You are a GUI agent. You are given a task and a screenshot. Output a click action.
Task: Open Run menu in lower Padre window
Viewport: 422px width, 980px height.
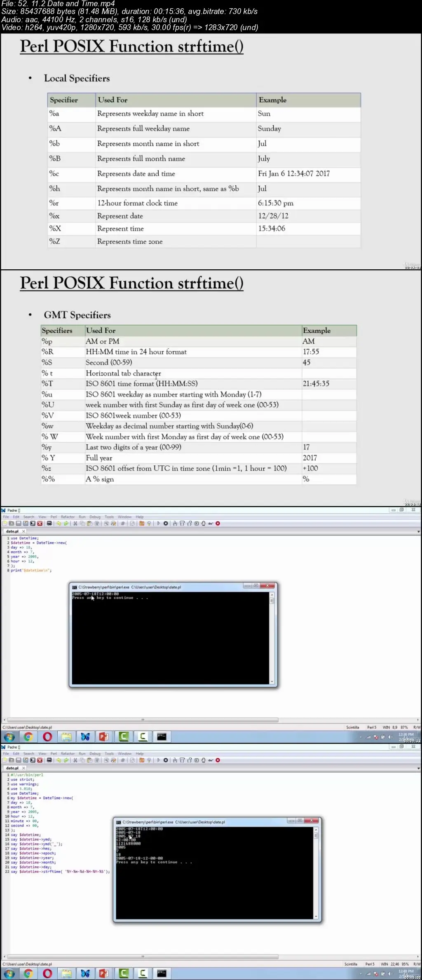82,754
